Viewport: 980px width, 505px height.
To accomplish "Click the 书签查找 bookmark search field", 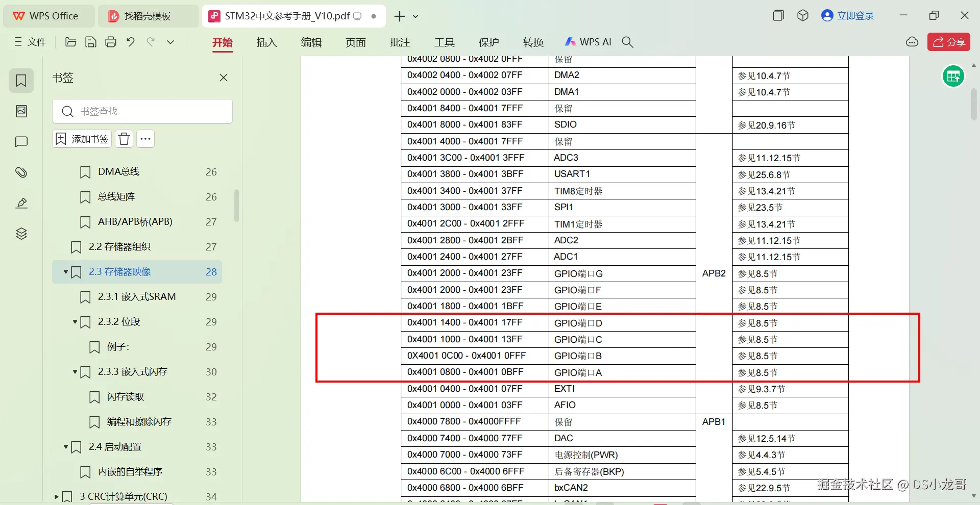I will click(x=142, y=111).
